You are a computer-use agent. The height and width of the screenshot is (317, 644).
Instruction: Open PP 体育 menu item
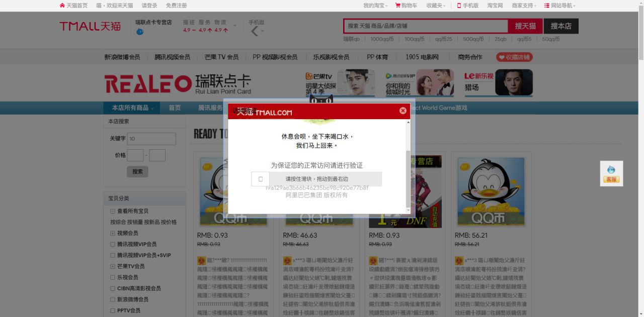pyautogui.click(x=377, y=57)
